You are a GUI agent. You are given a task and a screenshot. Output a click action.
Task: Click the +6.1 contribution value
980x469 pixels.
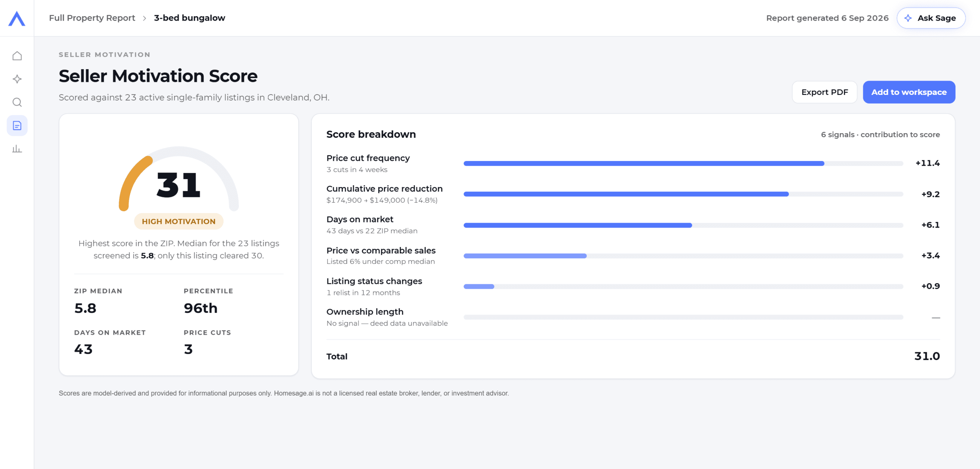(930, 225)
